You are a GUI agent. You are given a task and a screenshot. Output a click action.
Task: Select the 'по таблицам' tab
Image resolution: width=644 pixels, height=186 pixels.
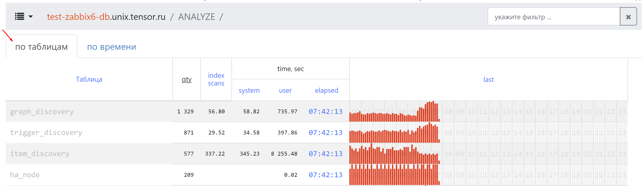tap(41, 47)
